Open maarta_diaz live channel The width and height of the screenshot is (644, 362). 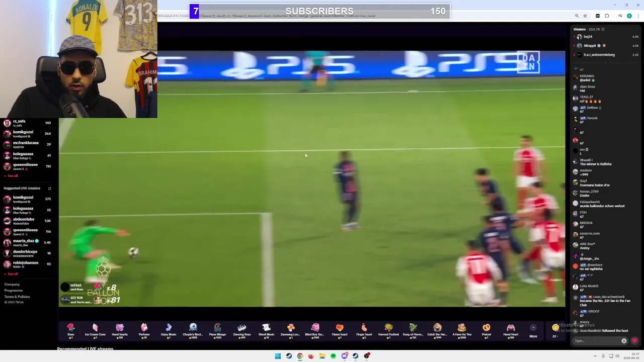pyautogui.click(x=28, y=242)
